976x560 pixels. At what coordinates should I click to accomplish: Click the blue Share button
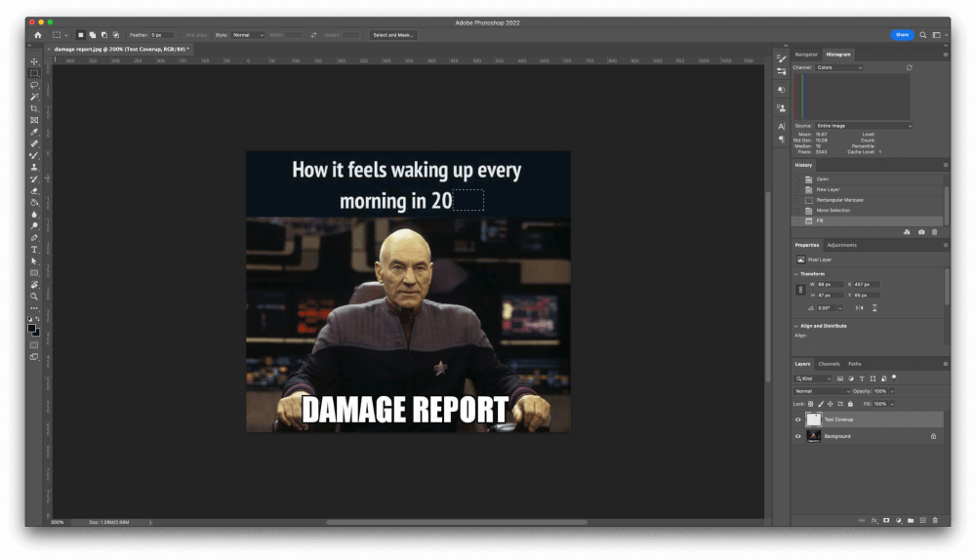pos(902,35)
